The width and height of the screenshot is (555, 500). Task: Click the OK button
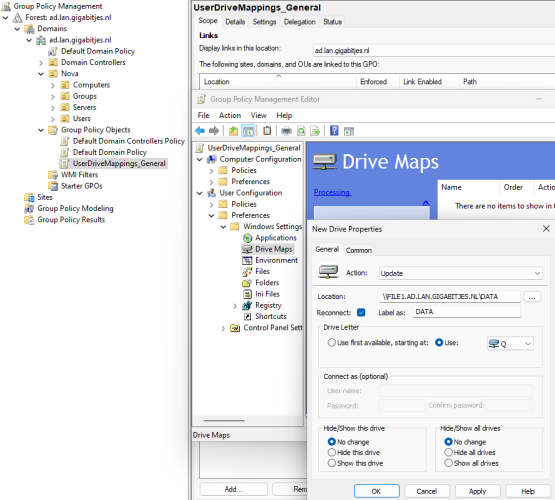click(x=377, y=491)
